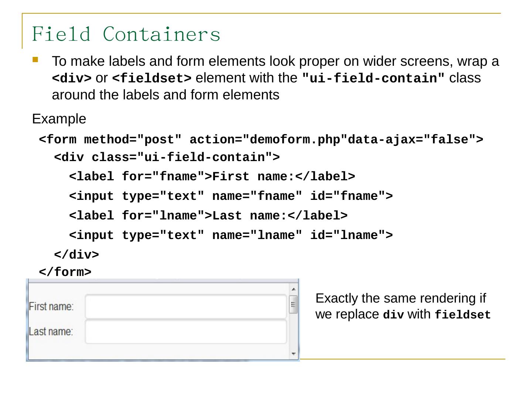Image resolution: width=532 pixels, height=399 pixels.
Task: Click the yellow square bullet point
Action: pos(35,59)
